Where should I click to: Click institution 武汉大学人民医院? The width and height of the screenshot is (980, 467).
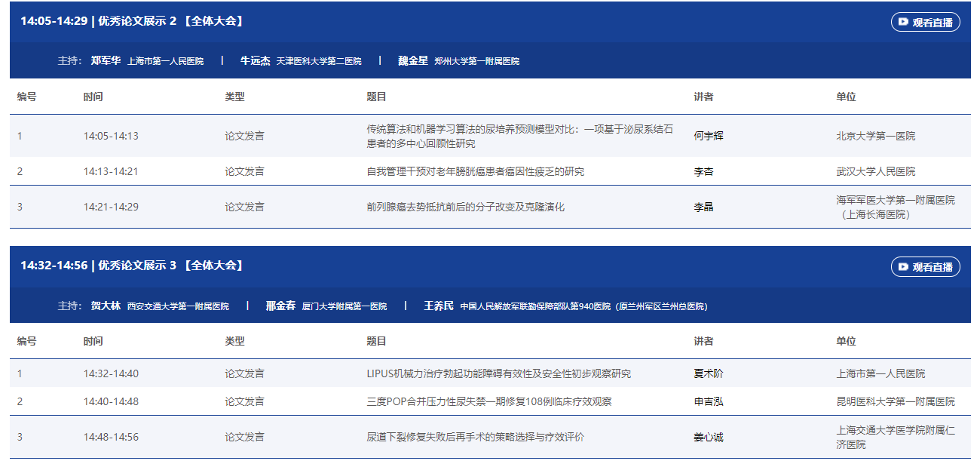click(875, 171)
